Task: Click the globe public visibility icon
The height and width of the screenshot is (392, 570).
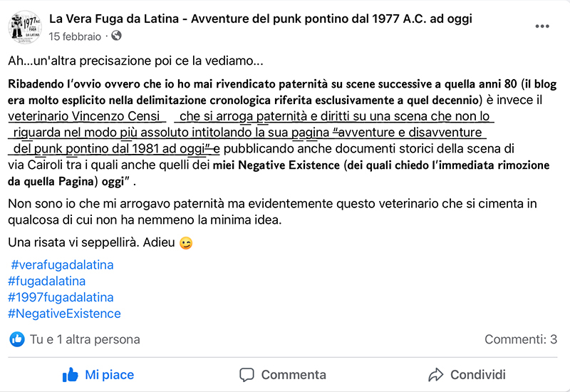Action: [x=116, y=36]
